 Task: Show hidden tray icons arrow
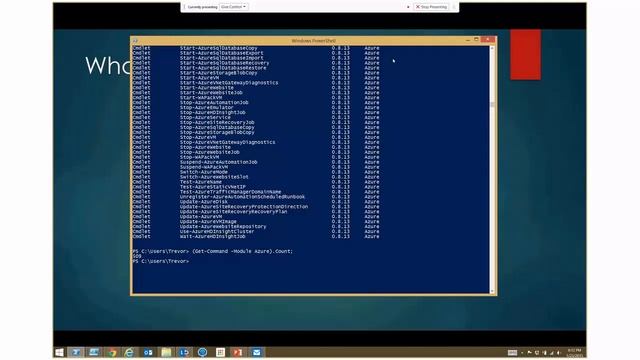[x=522, y=353]
